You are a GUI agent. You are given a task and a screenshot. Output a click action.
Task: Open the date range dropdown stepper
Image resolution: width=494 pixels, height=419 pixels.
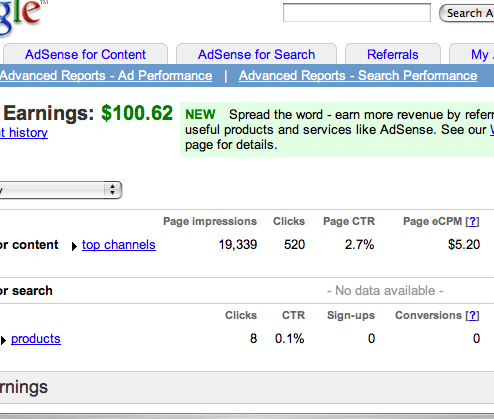pos(113,190)
